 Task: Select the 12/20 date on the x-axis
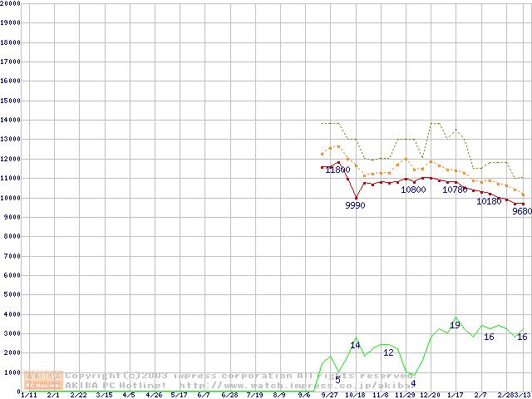click(430, 395)
